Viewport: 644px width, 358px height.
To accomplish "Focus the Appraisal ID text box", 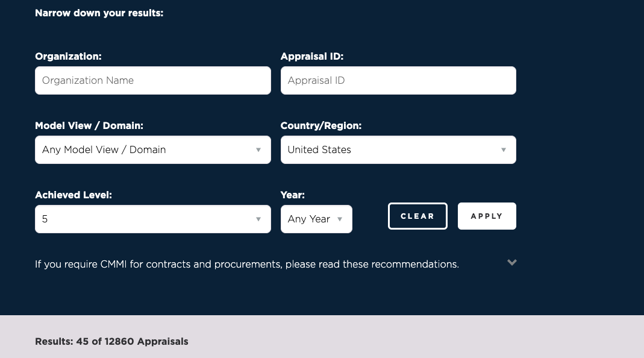I will click(398, 80).
